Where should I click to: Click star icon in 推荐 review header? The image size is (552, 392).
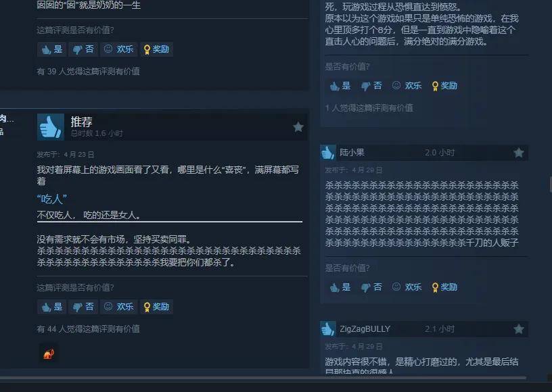pos(298,127)
